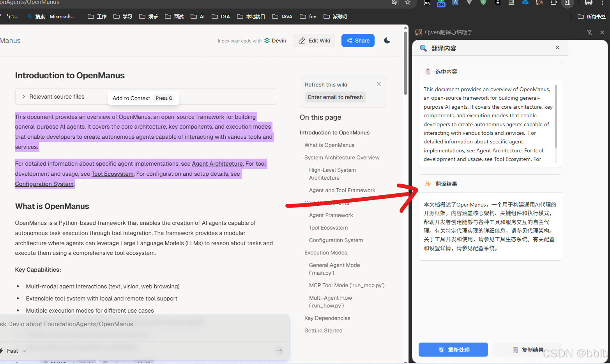Click the 复制结果 copy result button

(x=527, y=350)
